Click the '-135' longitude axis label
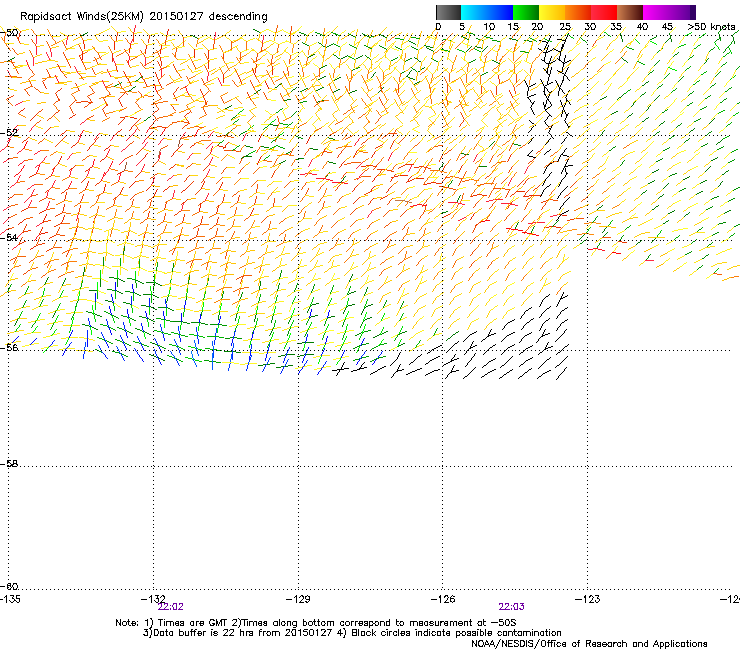 point(10,599)
